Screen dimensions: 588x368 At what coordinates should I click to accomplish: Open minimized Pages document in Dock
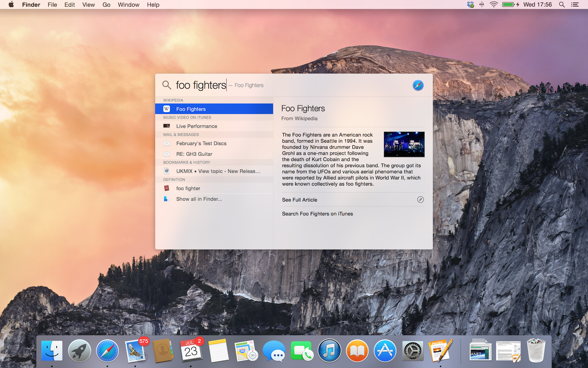pyautogui.click(x=508, y=351)
